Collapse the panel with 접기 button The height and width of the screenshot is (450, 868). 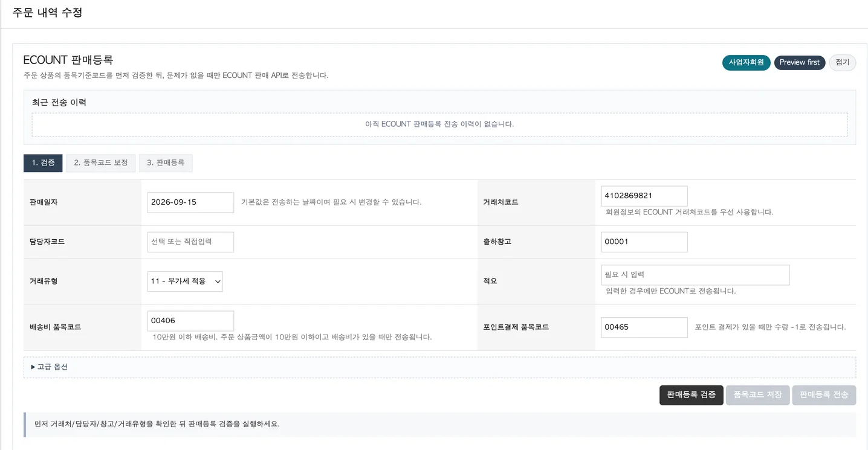click(842, 62)
